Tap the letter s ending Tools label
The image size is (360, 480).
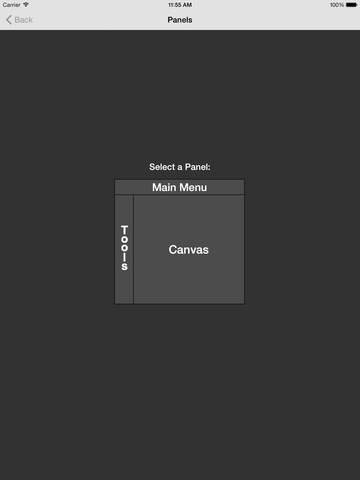124,266
